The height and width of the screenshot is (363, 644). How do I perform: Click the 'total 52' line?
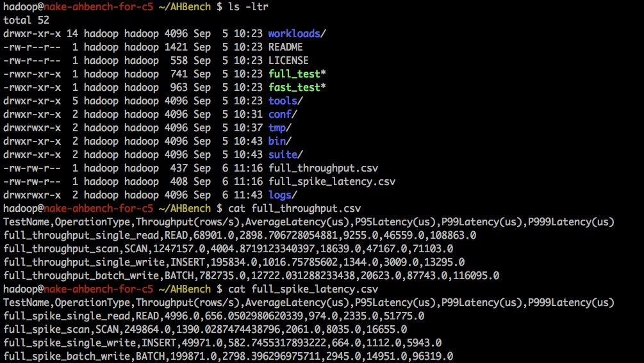(x=26, y=20)
